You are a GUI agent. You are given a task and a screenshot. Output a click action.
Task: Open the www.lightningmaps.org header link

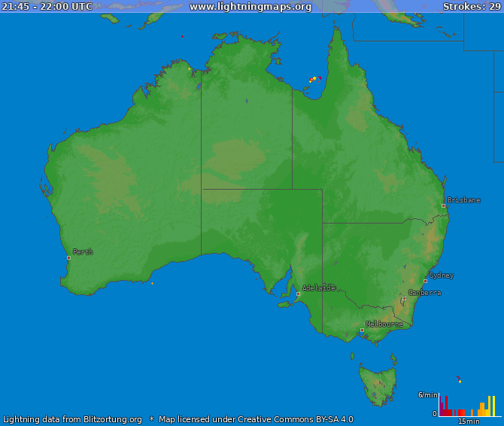[x=250, y=7]
